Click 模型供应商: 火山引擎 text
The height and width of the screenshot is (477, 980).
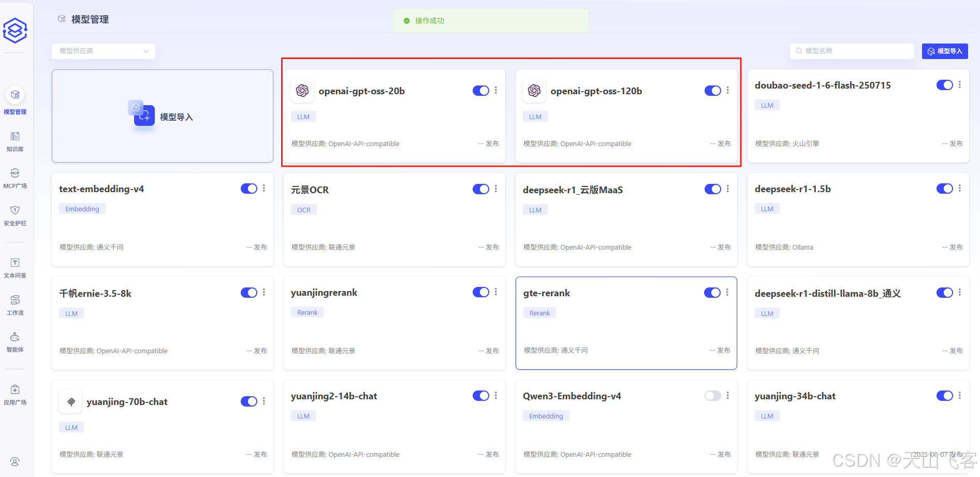pos(787,143)
